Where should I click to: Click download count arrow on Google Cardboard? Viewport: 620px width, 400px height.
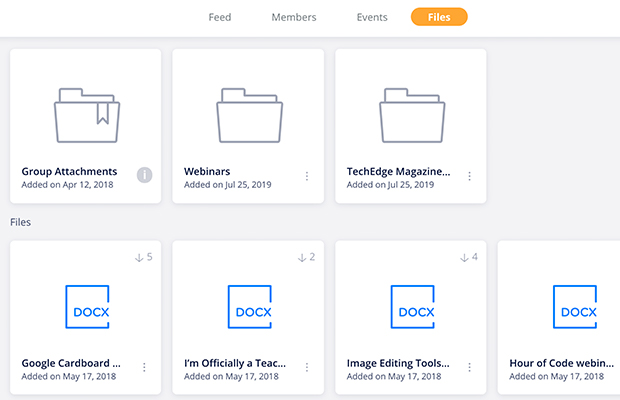pos(139,258)
